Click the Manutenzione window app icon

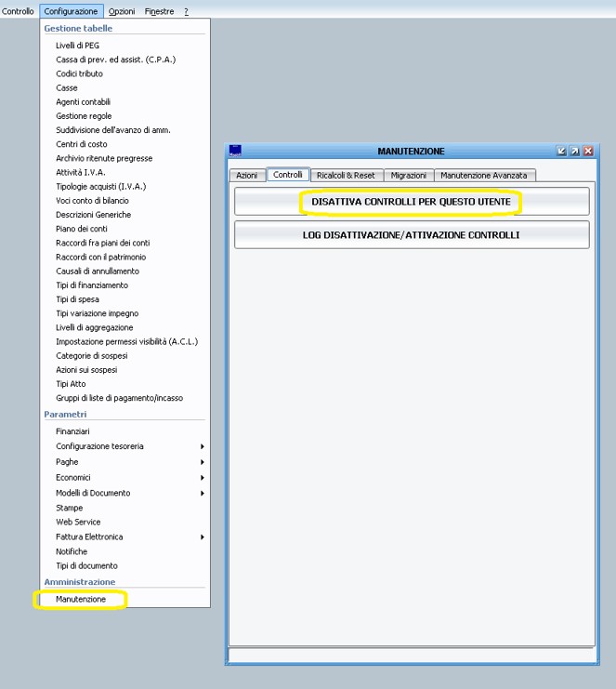[x=235, y=151]
